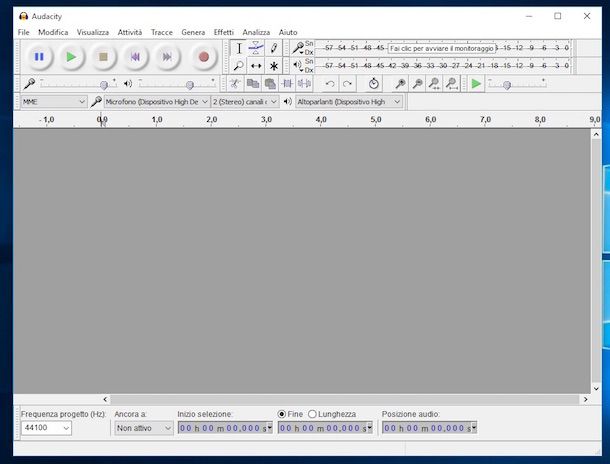Select the Multi-Tool asterisk
610x464 pixels.
pos(273,66)
